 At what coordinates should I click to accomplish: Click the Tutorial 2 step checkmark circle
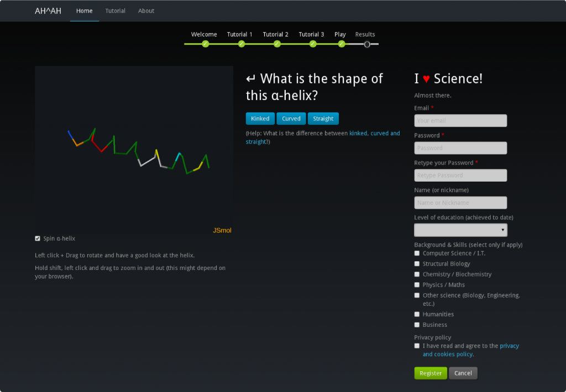click(x=277, y=44)
